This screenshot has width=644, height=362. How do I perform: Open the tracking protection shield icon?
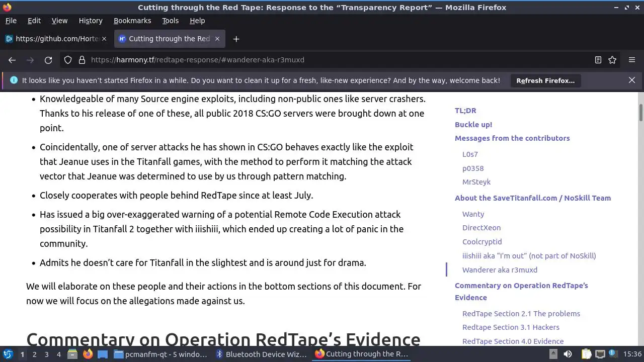[68, 60]
